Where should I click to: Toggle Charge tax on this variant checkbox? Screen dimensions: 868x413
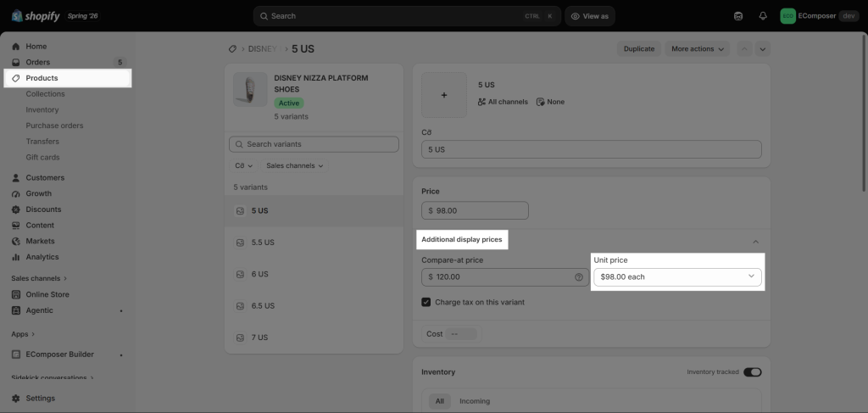pos(426,302)
